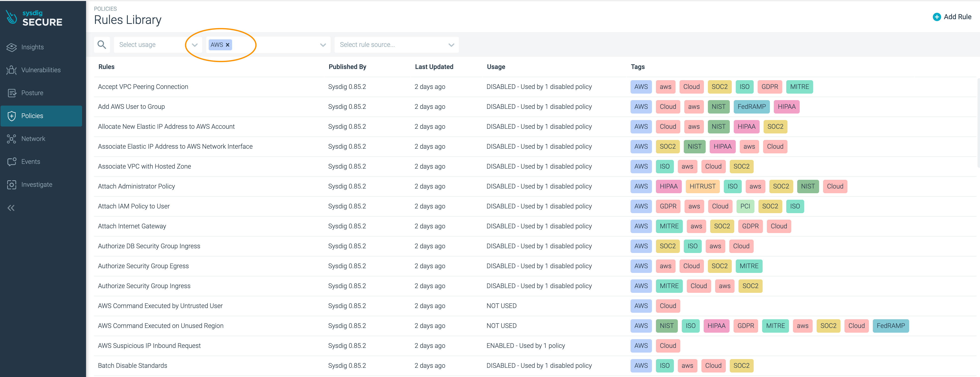Click the Tags column header
The height and width of the screenshot is (377, 980).
click(637, 67)
